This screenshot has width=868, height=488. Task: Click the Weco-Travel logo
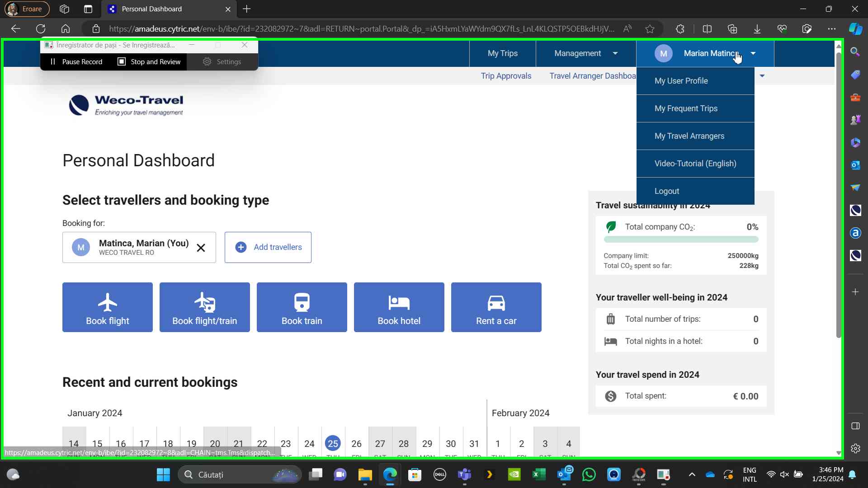coord(126,105)
